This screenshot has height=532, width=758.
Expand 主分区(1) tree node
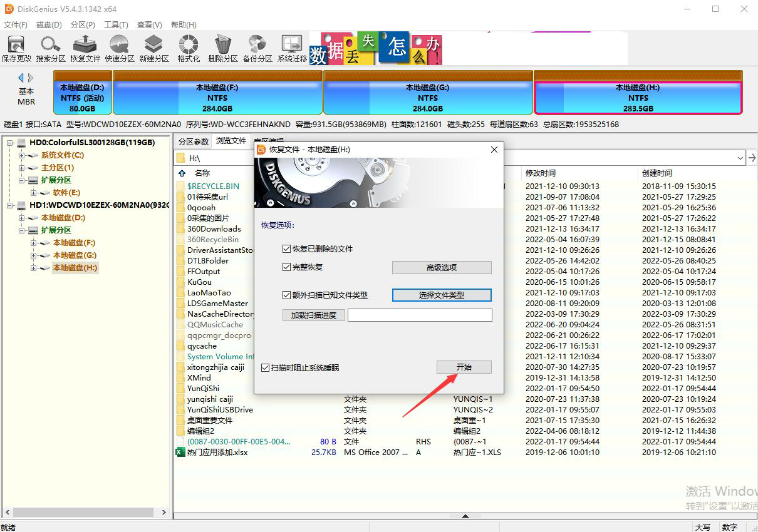(22, 168)
